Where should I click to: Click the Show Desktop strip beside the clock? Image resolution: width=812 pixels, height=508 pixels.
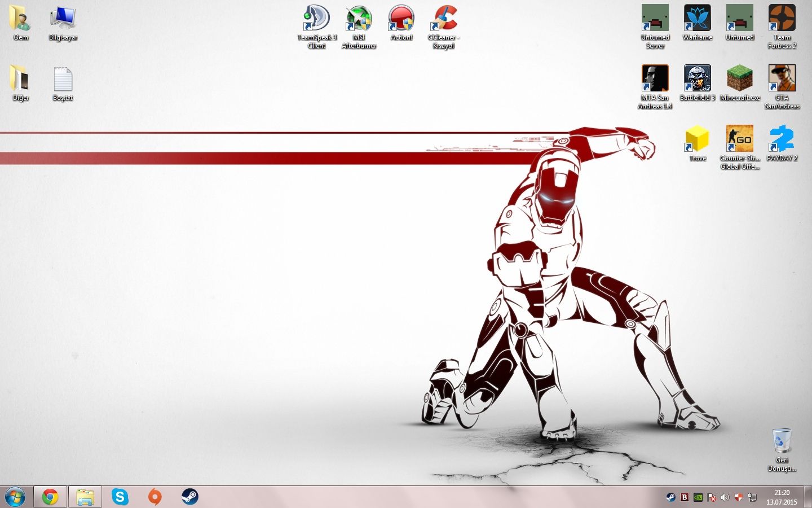pos(808,497)
